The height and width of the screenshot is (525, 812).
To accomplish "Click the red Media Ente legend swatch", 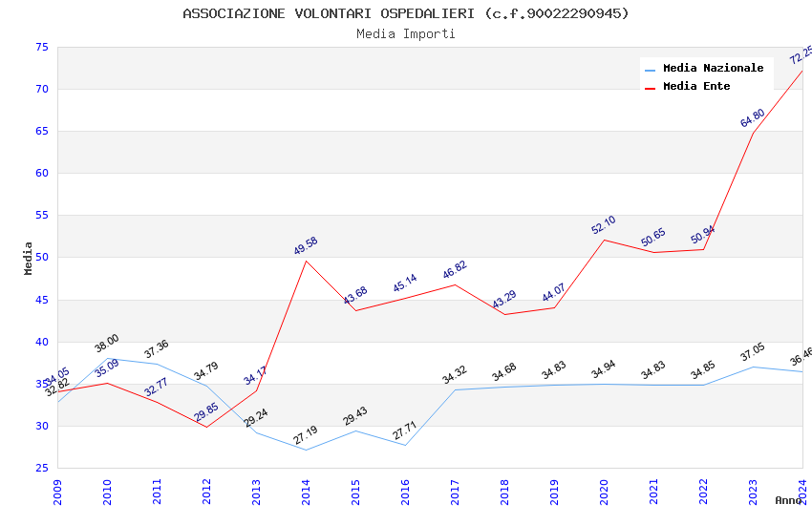I will pyautogui.click(x=650, y=89).
